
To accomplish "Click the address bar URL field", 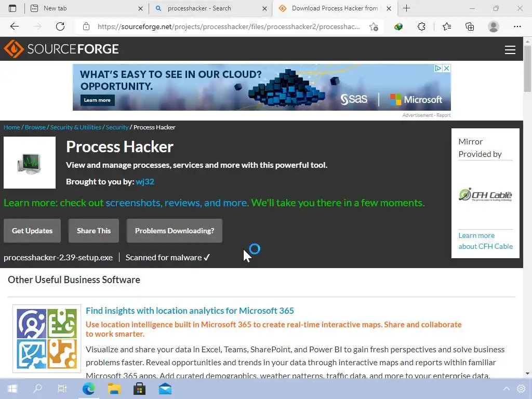I will click(x=229, y=26).
